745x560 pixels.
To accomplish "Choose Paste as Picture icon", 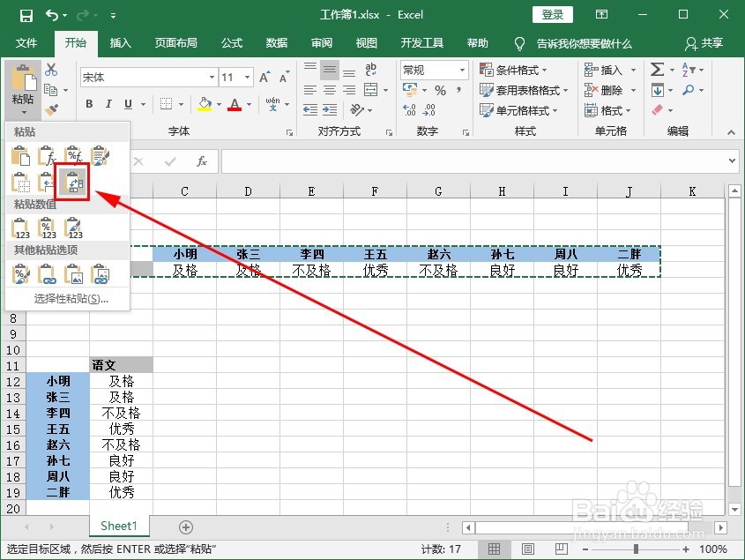I will click(x=73, y=273).
